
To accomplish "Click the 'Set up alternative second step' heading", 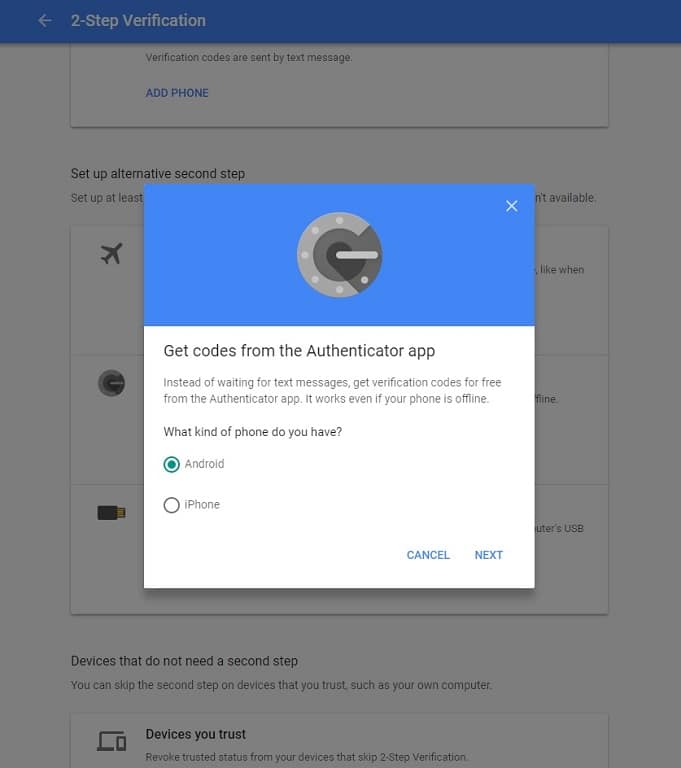I will click(158, 174).
